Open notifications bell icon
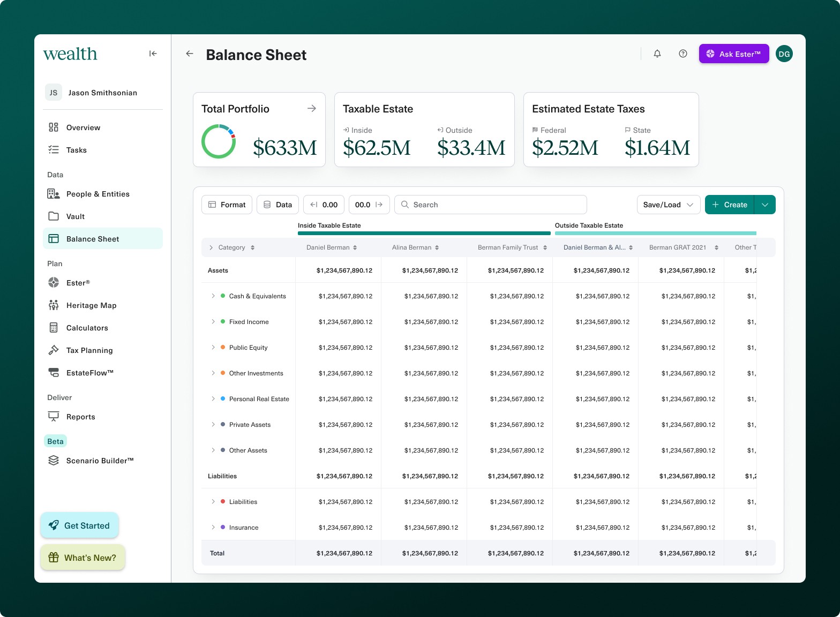The height and width of the screenshot is (617, 840). pos(657,54)
